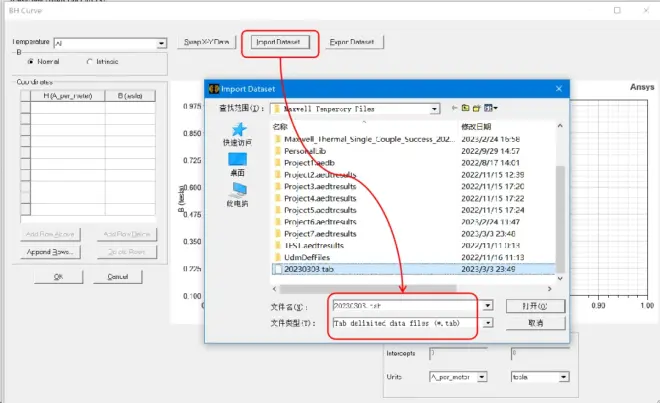Click Cancel in BH Curve window
660x403 pixels.
117,277
